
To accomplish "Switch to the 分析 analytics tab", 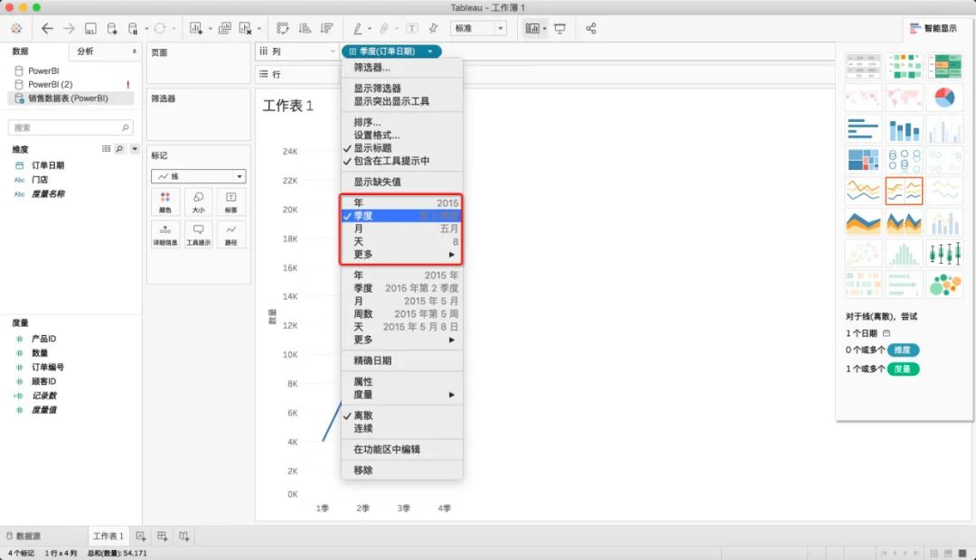I will [85, 51].
